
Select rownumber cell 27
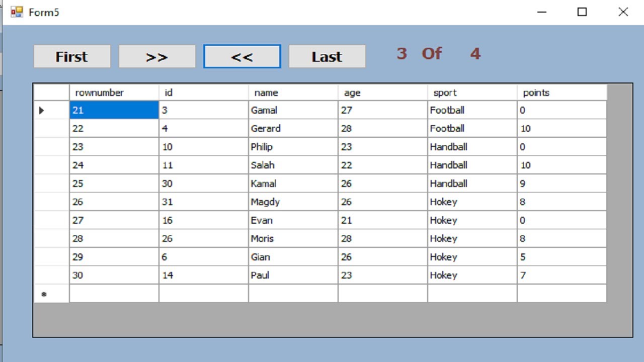tap(114, 220)
